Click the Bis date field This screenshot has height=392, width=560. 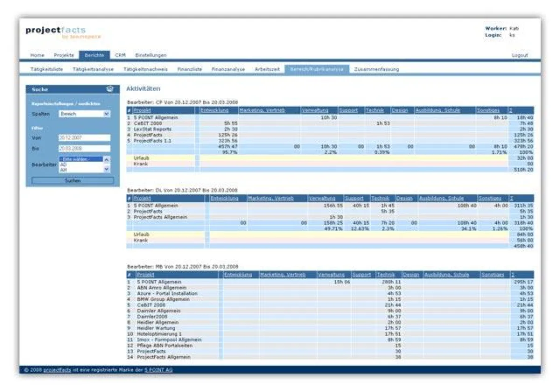click(84, 148)
